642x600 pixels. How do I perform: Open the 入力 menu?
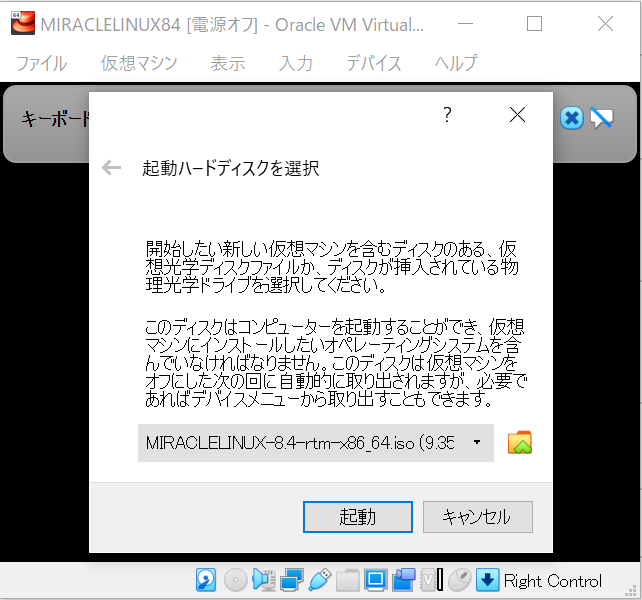click(296, 63)
